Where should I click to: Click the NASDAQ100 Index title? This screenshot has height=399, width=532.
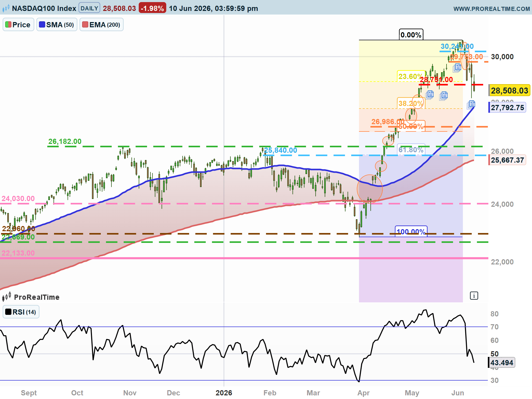(x=44, y=8)
